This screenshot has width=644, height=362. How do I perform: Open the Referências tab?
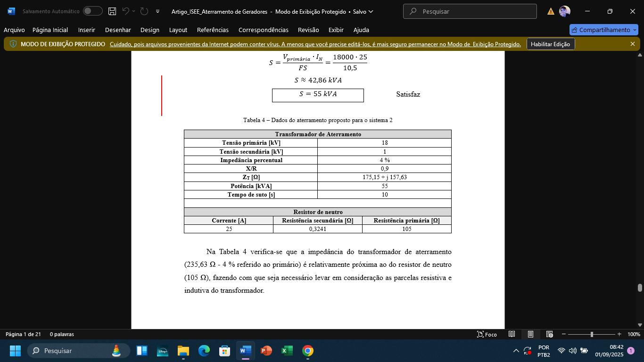pos(213,30)
